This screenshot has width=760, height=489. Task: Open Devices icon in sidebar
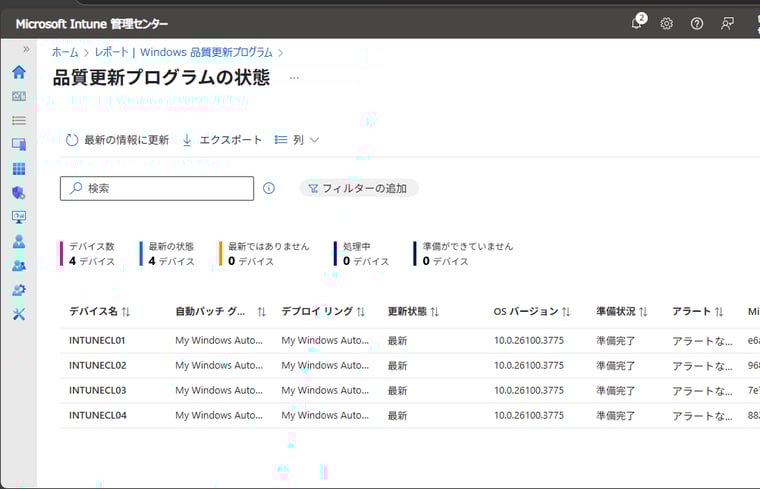pos(19,144)
